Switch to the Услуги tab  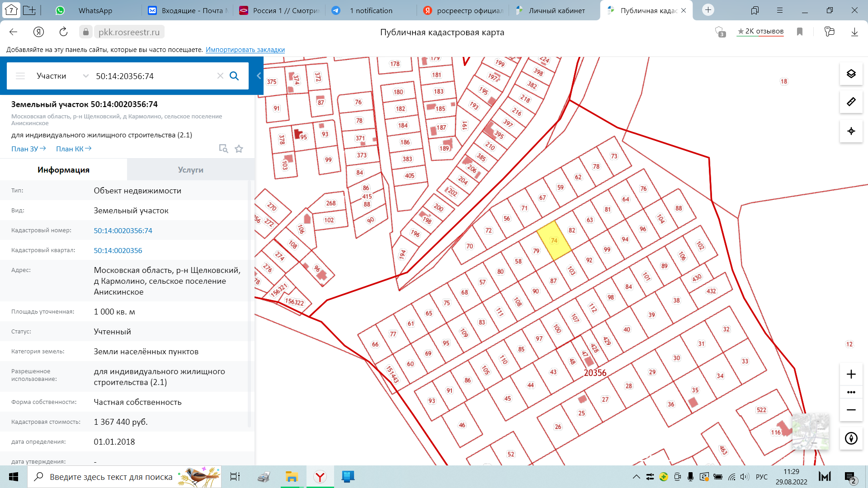(x=190, y=170)
